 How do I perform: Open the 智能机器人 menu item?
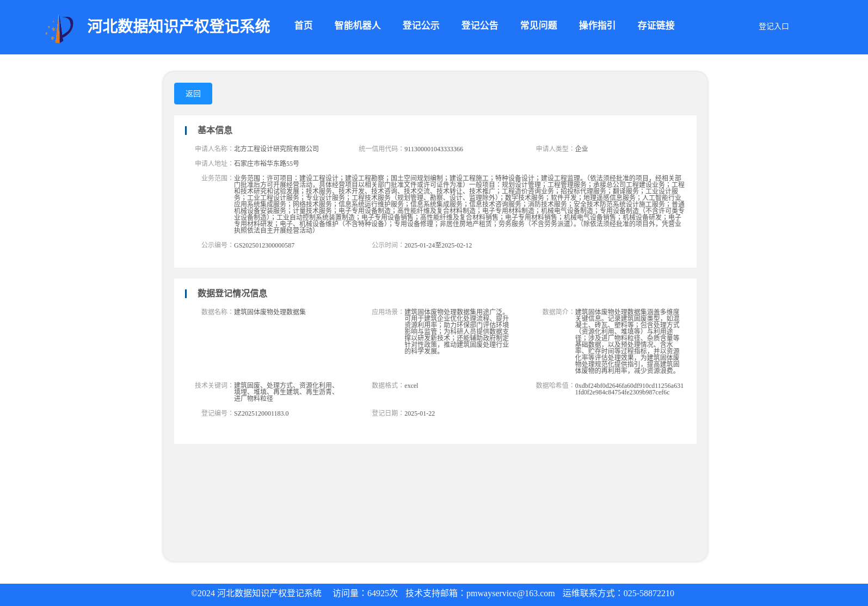tap(358, 26)
